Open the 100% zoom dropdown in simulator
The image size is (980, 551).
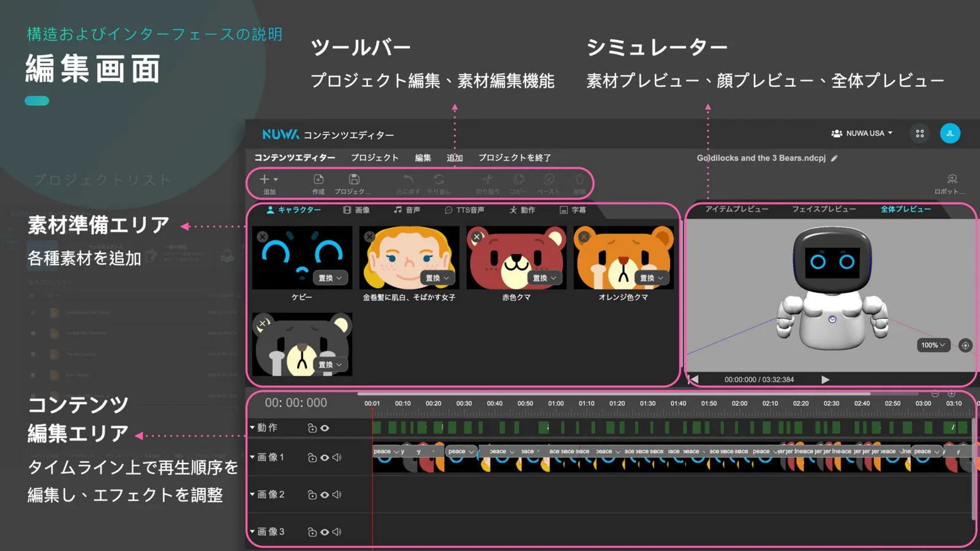click(933, 345)
